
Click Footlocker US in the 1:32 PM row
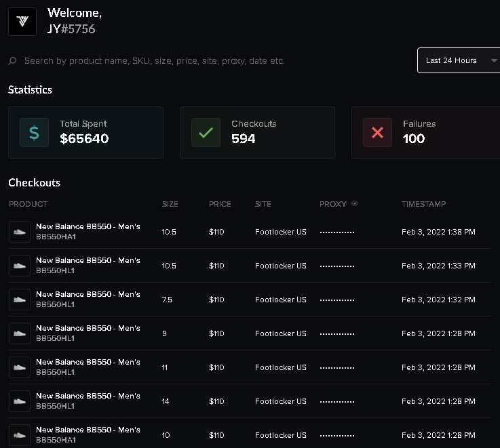click(281, 300)
